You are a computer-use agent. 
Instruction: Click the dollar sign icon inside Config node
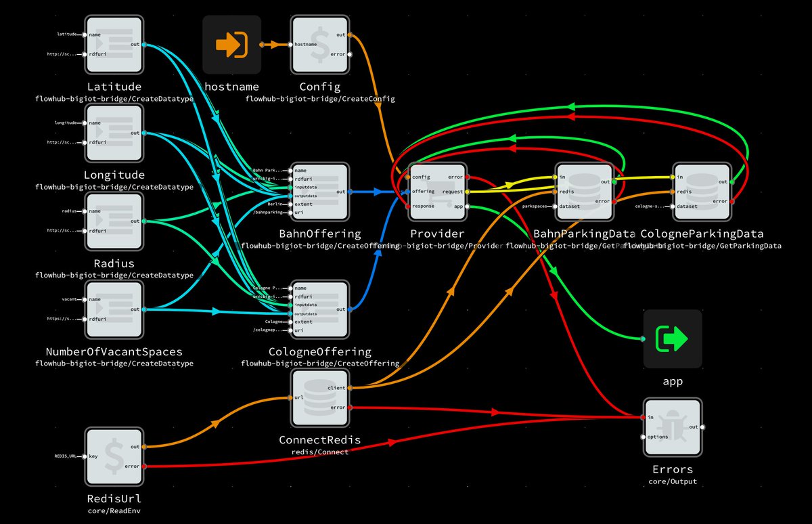pos(319,44)
